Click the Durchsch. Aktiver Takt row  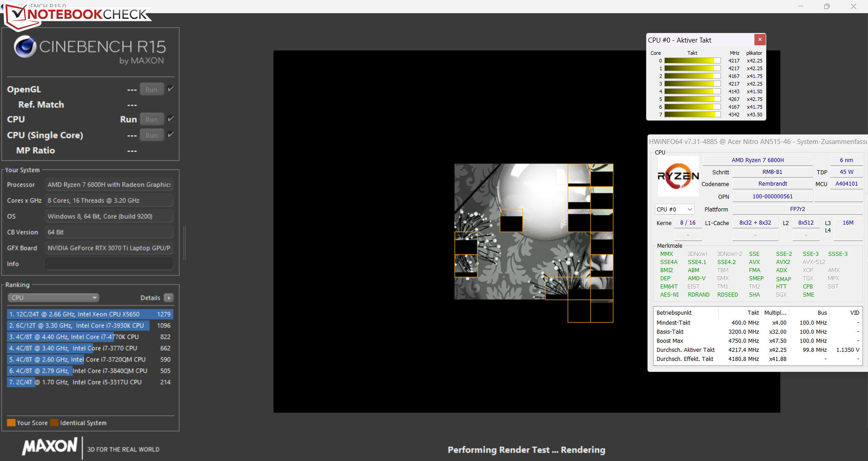tap(758, 350)
